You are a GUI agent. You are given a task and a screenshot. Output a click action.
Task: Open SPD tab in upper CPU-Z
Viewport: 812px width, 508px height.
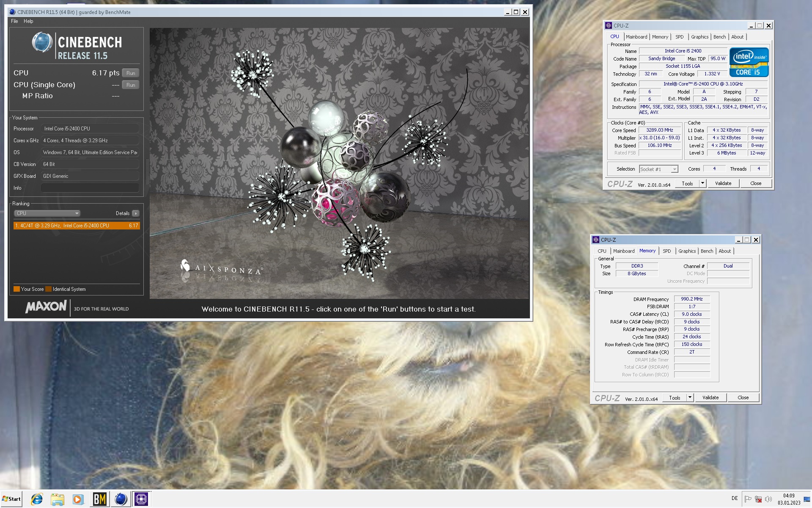[x=680, y=37]
